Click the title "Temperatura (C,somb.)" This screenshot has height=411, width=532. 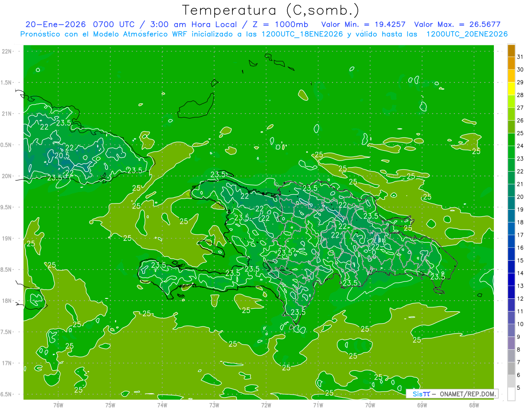pos(271,10)
